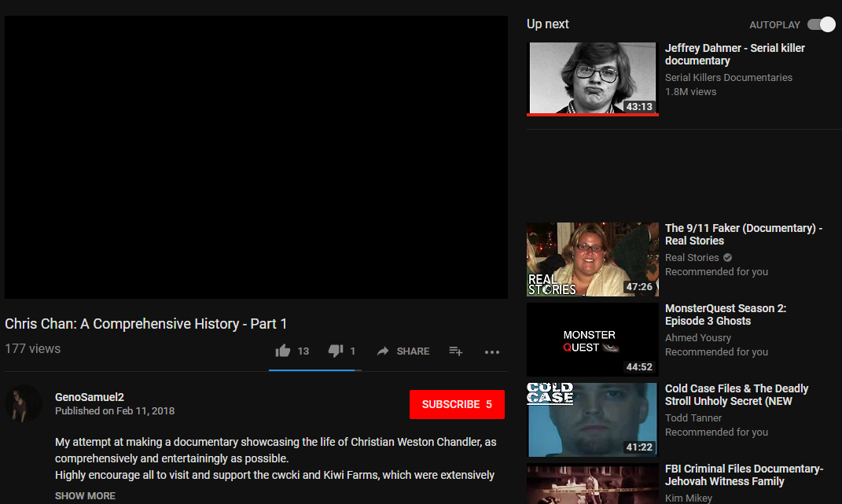Image resolution: width=842 pixels, height=504 pixels.
Task: Open GenoSamuel2 channel avatar
Action: [24, 403]
